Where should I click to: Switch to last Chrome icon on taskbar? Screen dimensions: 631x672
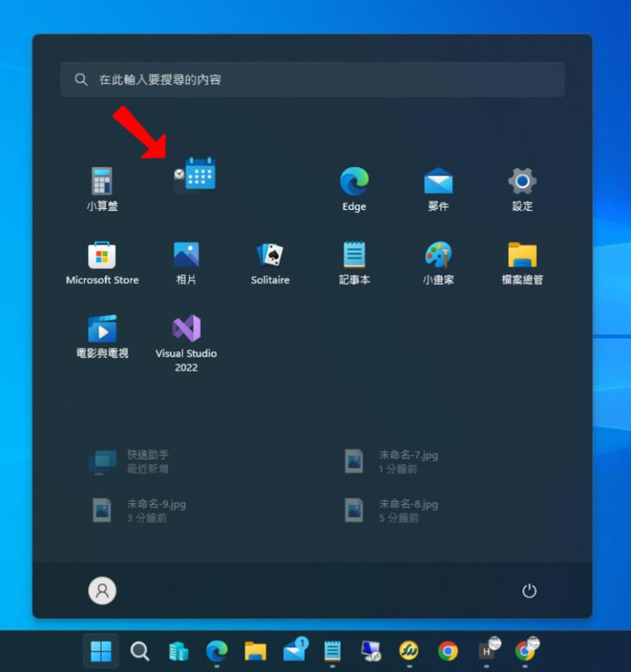[x=526, y=650]
